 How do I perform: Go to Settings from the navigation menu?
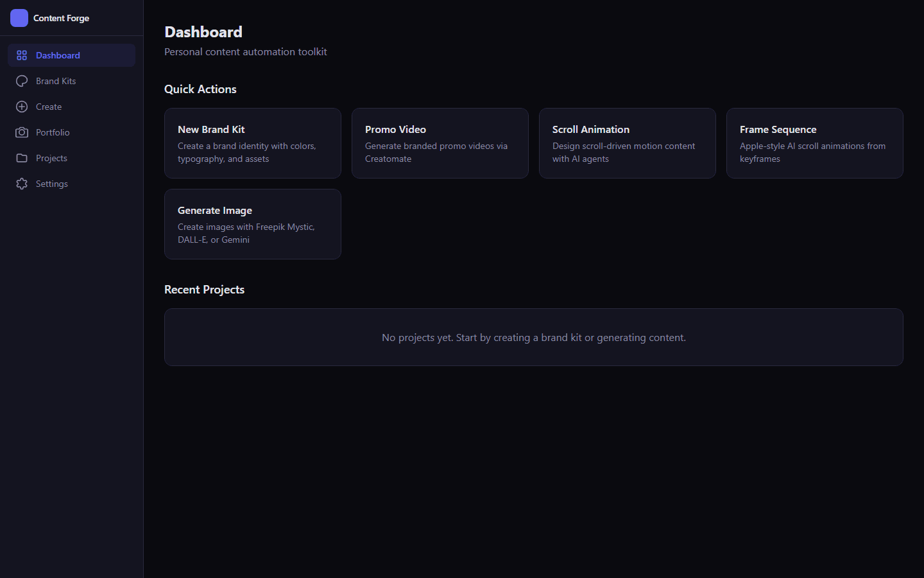pyautogui.click(x=52, y=184)
